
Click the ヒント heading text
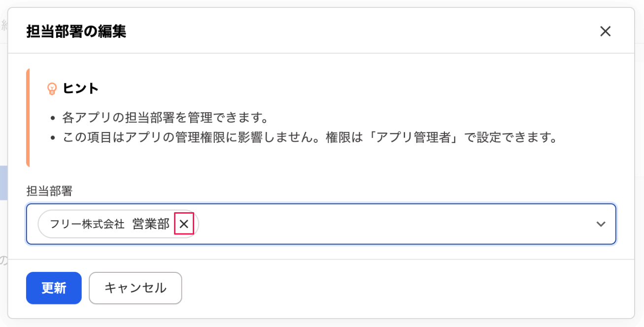point(81,89)
